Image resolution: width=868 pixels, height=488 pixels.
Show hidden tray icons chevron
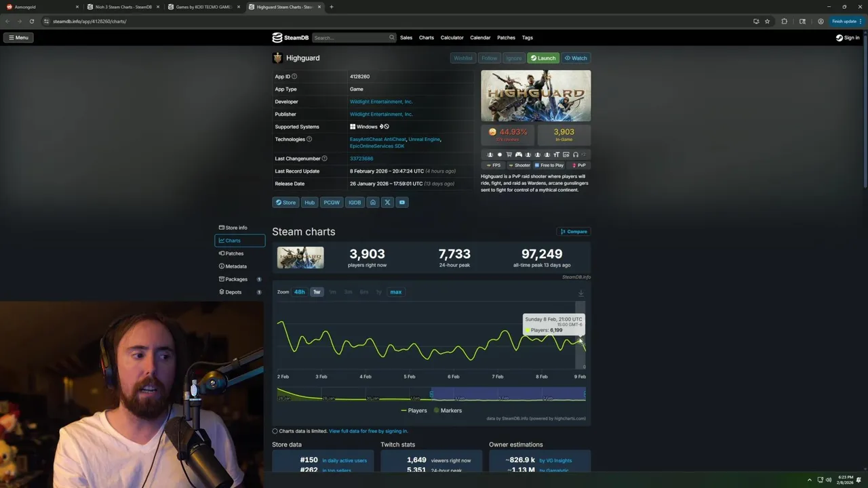[809, 480]
